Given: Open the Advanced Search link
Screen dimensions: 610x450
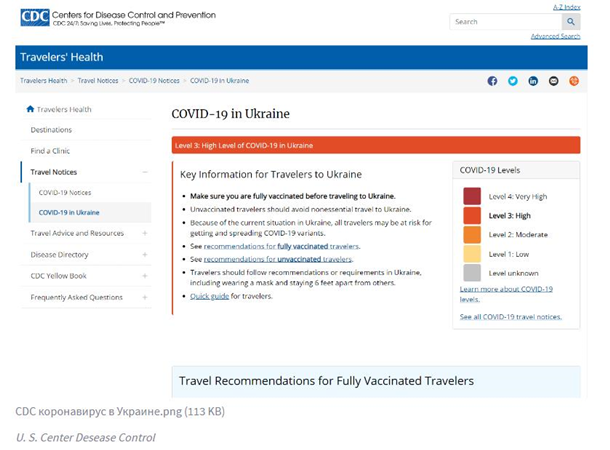Looking at the screenshot, I should tap(555, 36).
